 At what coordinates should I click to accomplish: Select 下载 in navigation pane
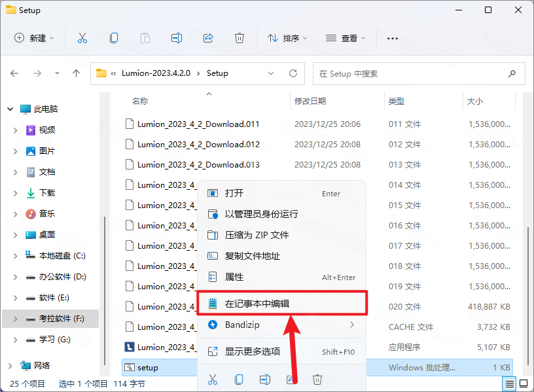(x=46, y=193)
